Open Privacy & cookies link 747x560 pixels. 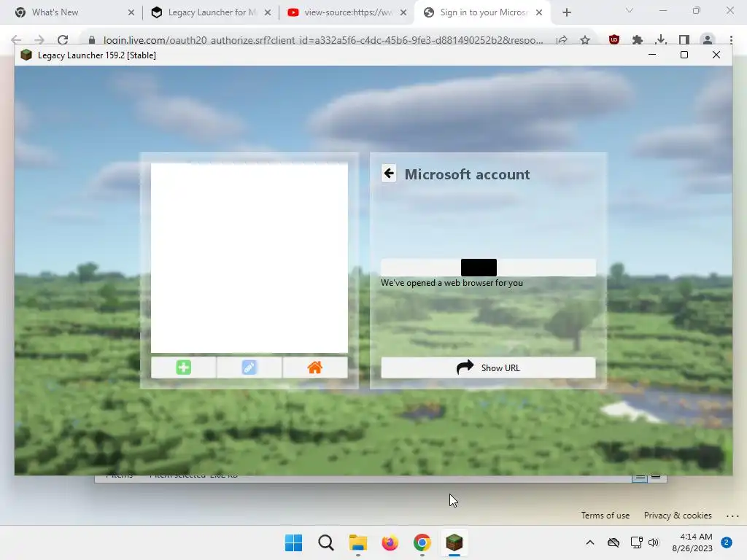[678, 516]
